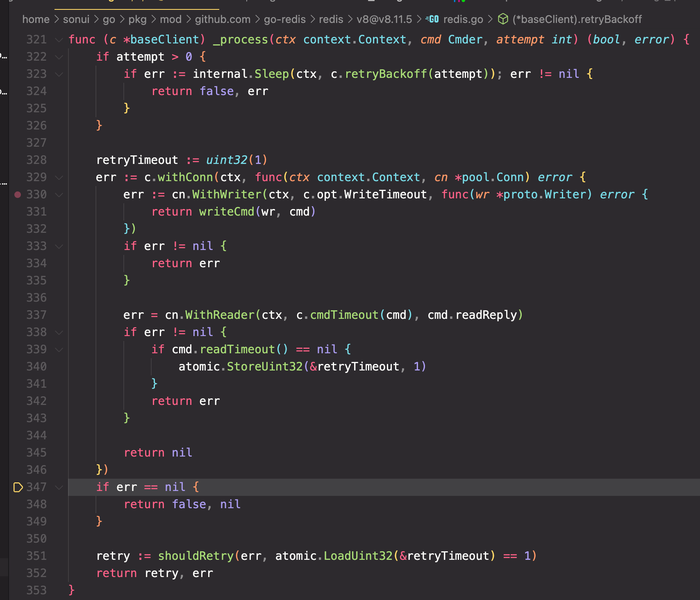700x600 pixels.
Task: Open the go-redis breadcrumb entry
Action: click(x=284, y=19)
